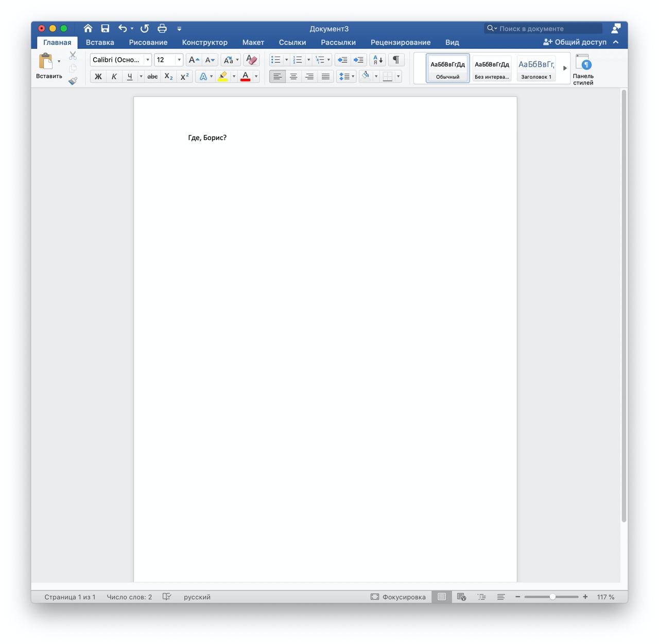Open highlight color dropdown arrow
659x644 pixels.
tap(234, 76)
